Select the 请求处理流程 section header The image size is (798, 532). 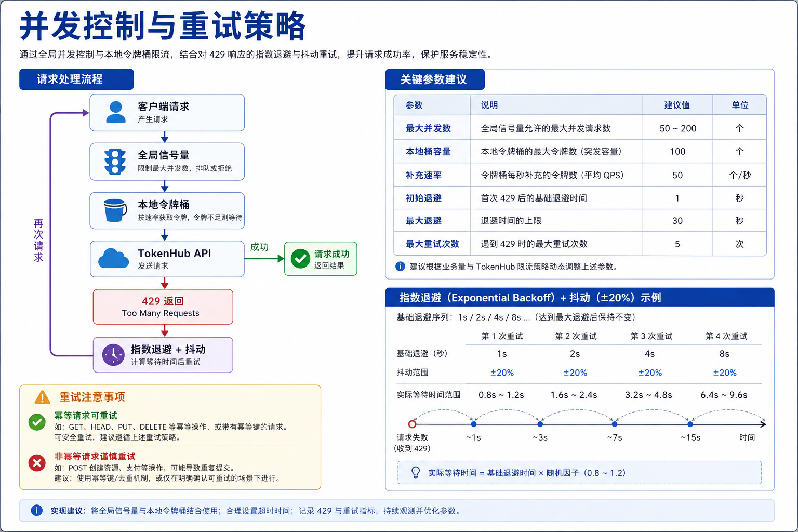(76, 79)
